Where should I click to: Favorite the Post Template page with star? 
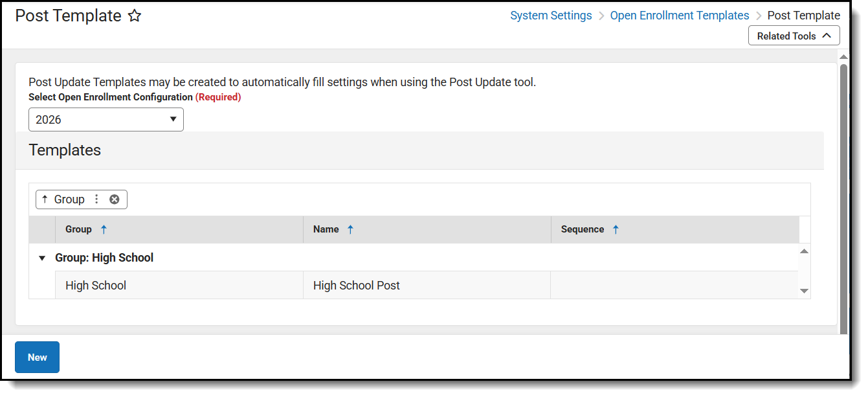135,16
